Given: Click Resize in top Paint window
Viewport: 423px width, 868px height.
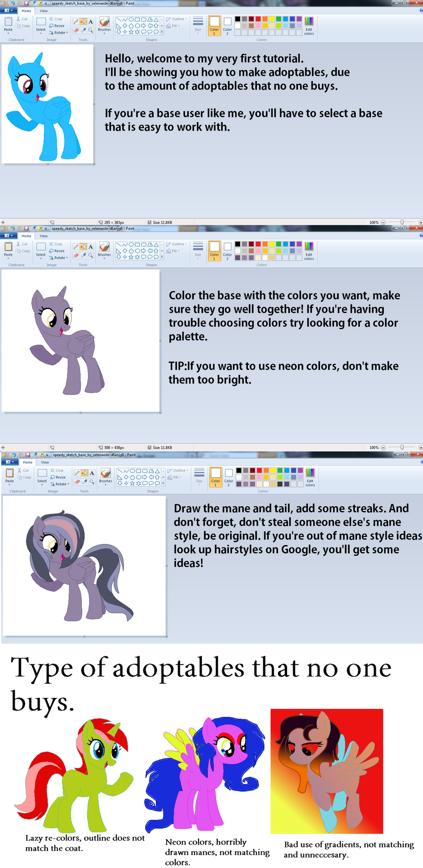Looking at the screenshot, I should click(x=57, y=26).
